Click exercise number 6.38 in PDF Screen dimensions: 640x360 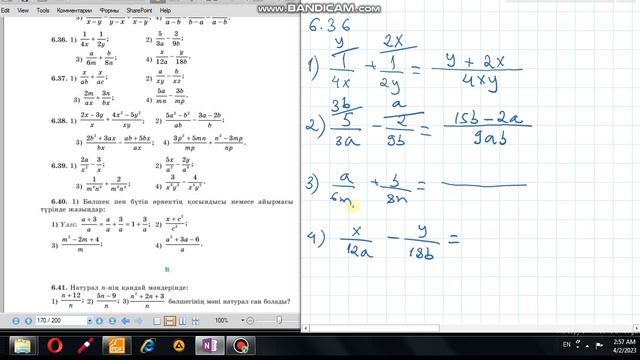click(x=59, y=121)
